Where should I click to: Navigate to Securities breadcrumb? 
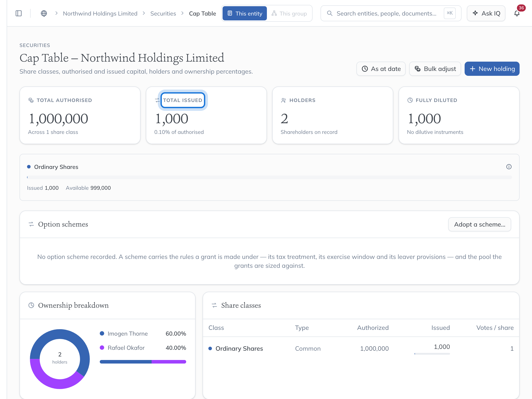(163, 14)
